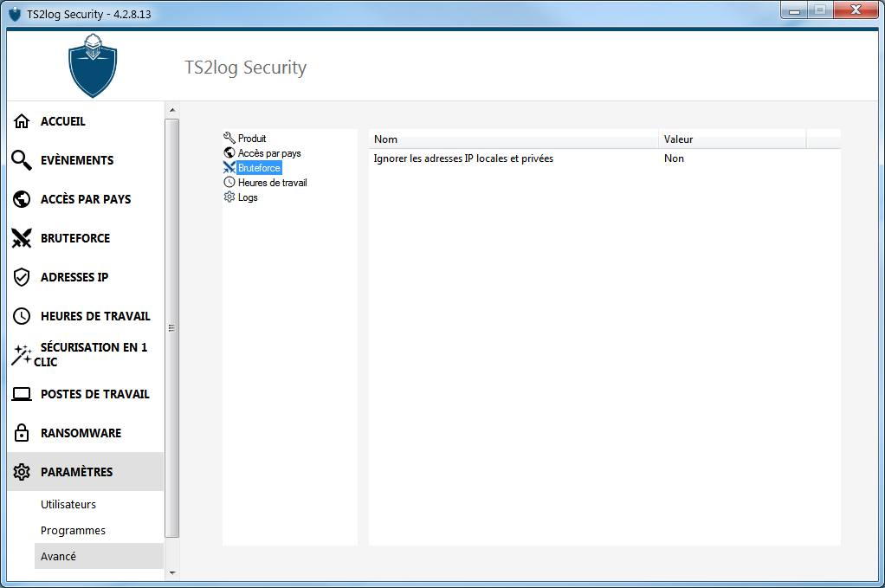This screenshot has width=885, height=588.
Task: Click the Accès par pays globe icon
Action: 22,199
